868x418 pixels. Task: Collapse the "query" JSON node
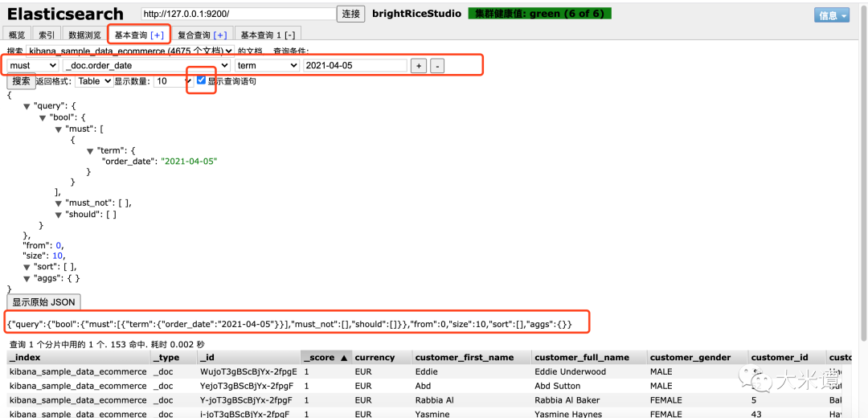coord(27,106)
